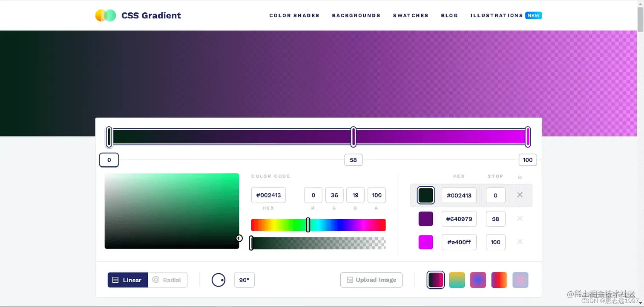Viewport: 644px width, 307px height.
Task: Click the 0 position box under gradient bar
Action: point(109,160)
